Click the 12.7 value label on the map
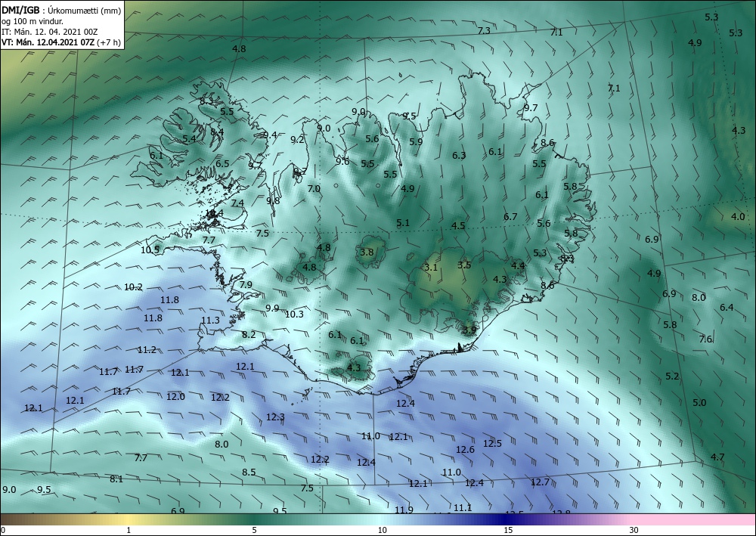Screen dimensions: 756x536 click(x=540, y=482)
